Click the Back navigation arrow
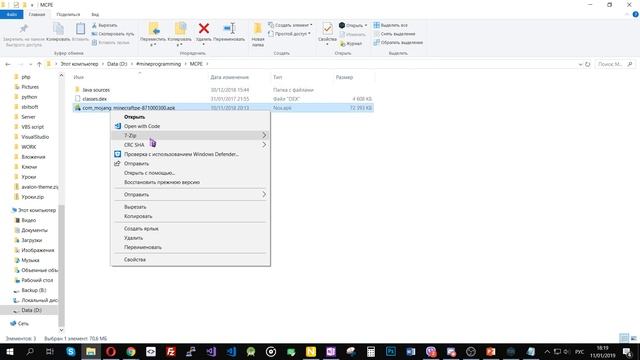Viewport: 640px width, 360px height. coord(8,64)
